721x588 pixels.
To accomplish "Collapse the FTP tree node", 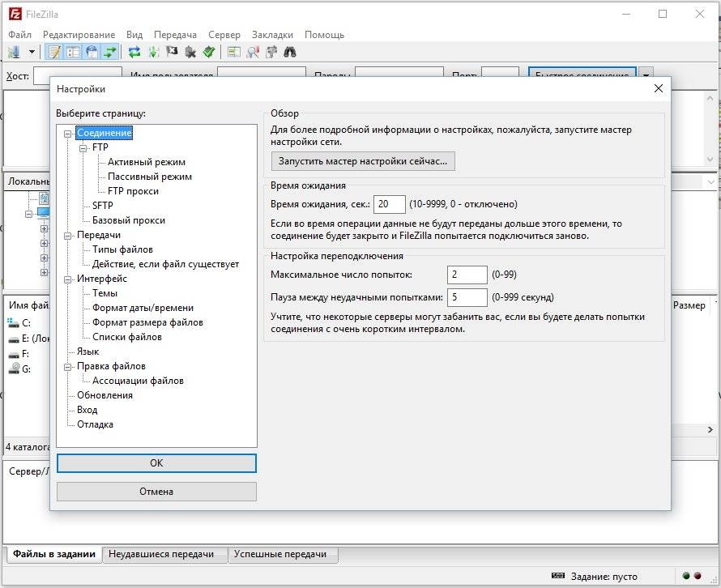I will click(83, 148).
